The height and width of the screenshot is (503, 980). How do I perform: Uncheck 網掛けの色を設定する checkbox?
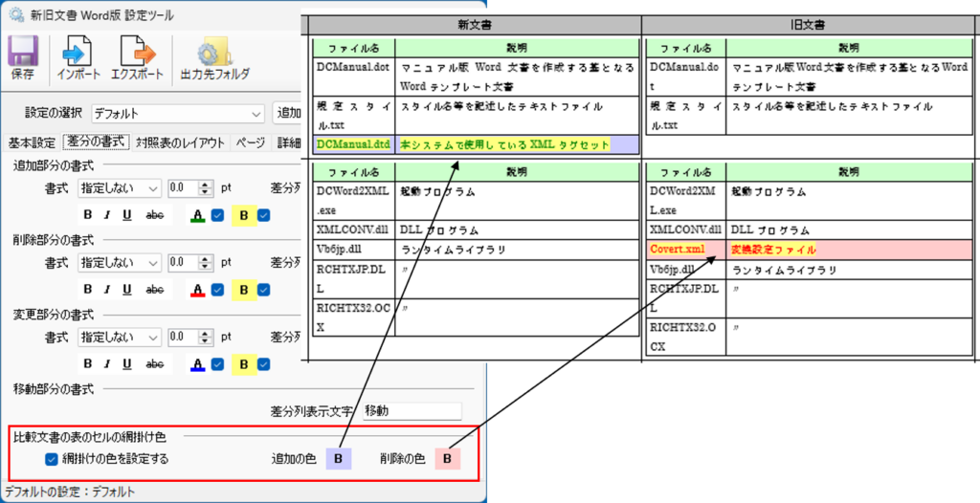tap(52, 459)
